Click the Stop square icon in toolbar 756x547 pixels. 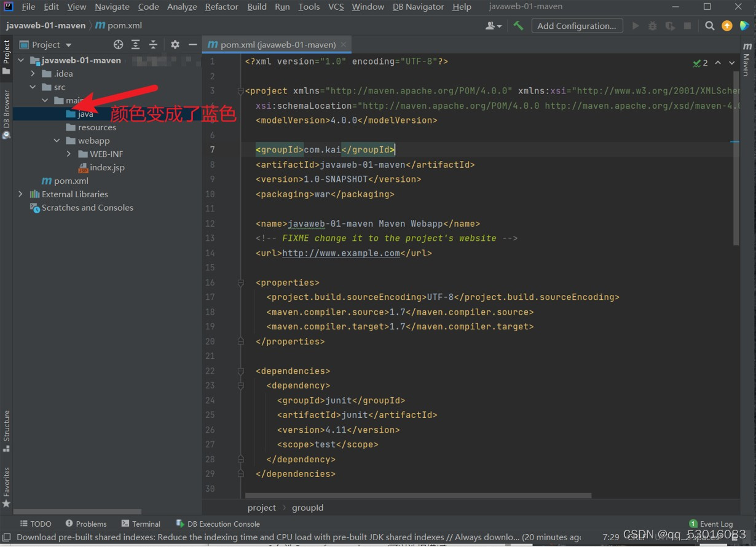[x=688, y=26]
